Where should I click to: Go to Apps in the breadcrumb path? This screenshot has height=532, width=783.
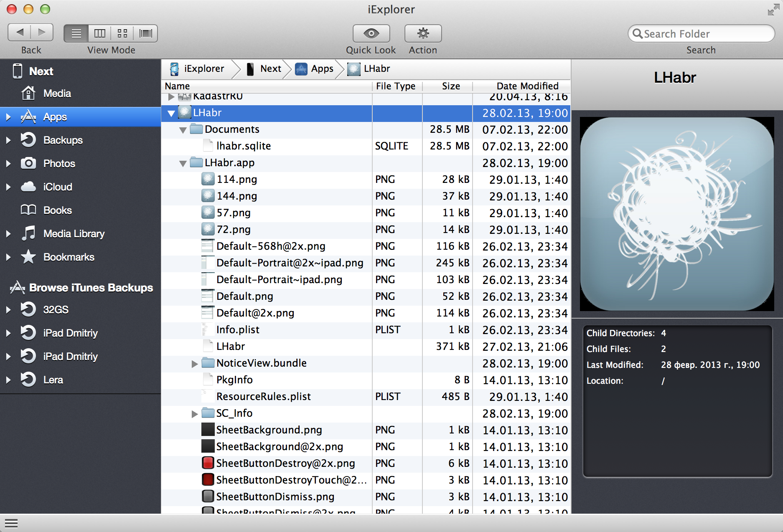coord(314,69)
